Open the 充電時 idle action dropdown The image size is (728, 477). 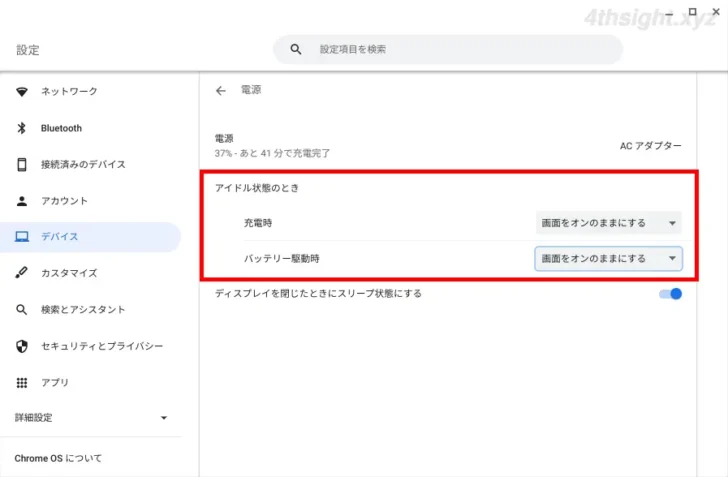[x=609, y=223]
